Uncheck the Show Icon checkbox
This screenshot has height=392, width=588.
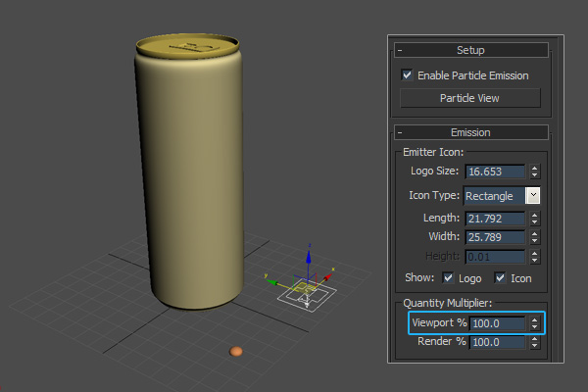[x=500, y=277]
